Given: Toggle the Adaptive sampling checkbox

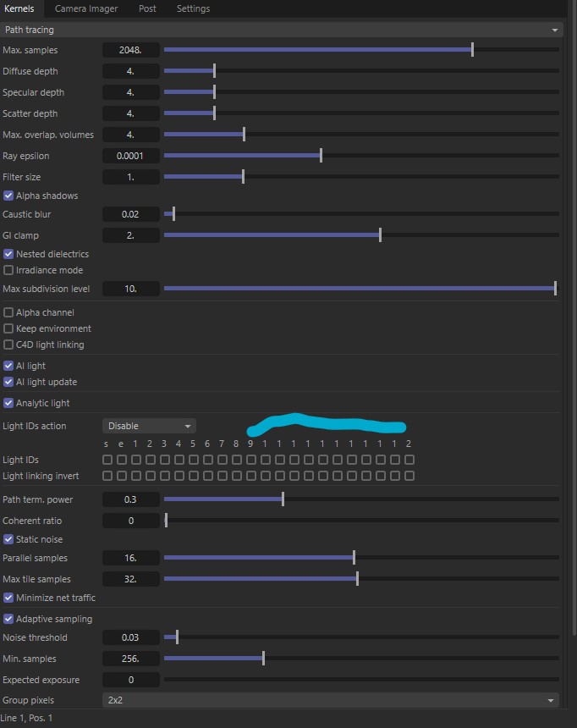Looking at the screenshot, I should [x=8, y=619].
